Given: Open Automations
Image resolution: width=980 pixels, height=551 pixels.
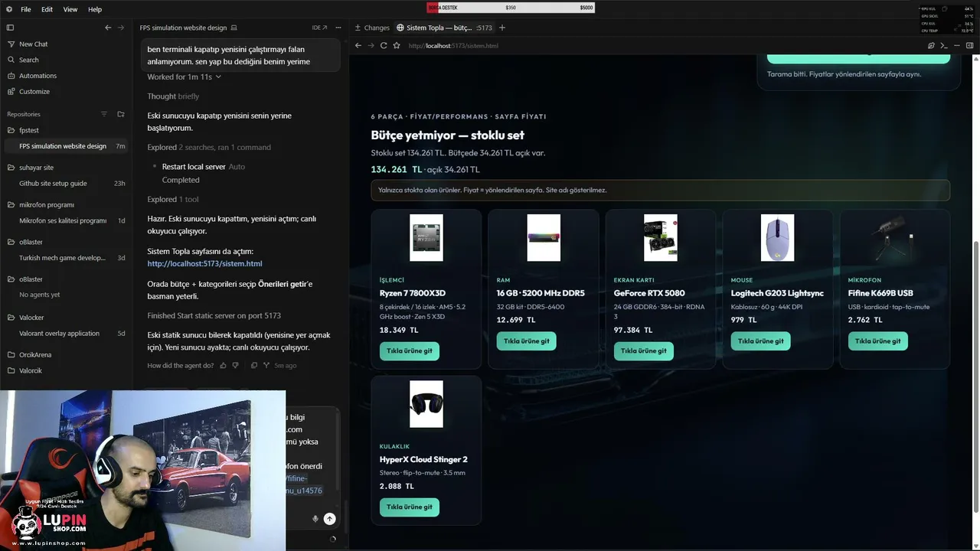Looking at the screenshot, I should pos(38,76).
